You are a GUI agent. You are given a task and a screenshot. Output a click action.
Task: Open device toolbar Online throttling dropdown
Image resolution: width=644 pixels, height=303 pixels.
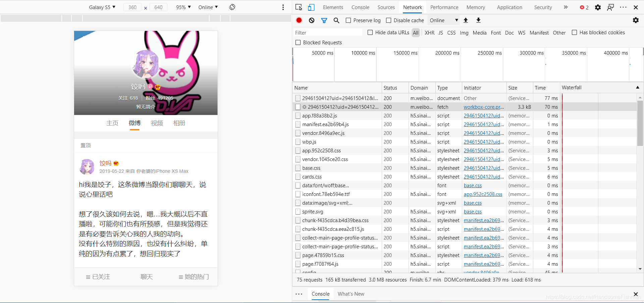click(208, 7)
